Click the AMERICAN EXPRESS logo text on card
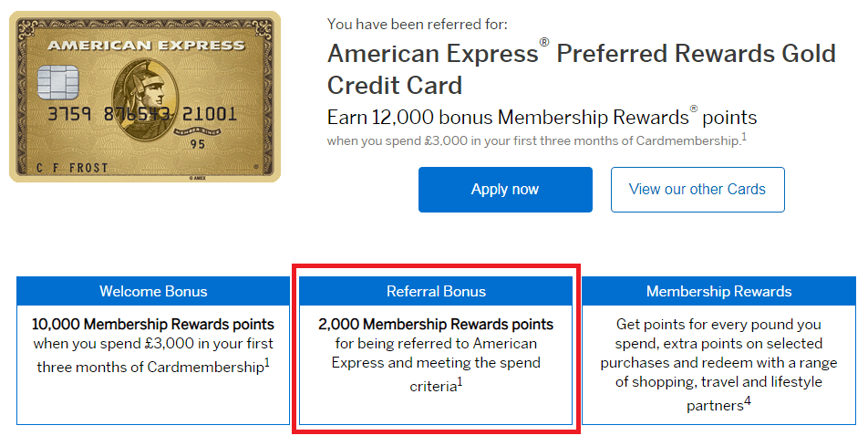Image resolution: width=868 pixels, height=446 pixels. pyautogui.click(x=145, y=45)
